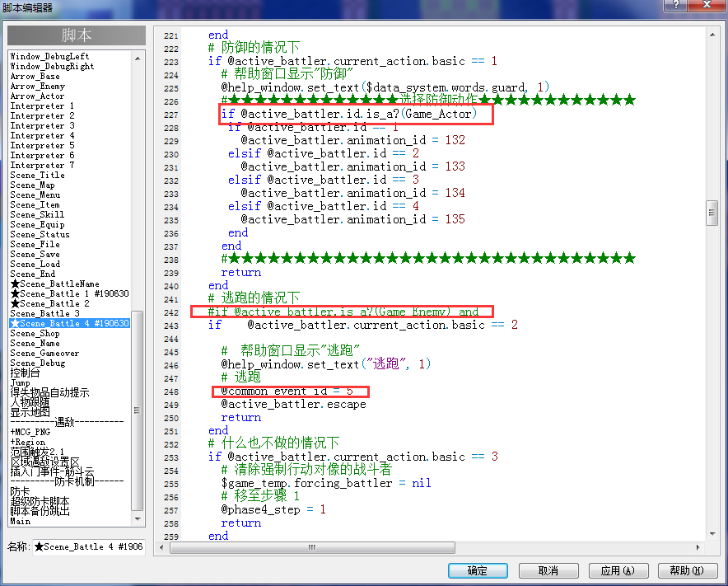Screen dimensions: 728x586
Task: Open the Main script entry
Action: [x=21, y=522]
